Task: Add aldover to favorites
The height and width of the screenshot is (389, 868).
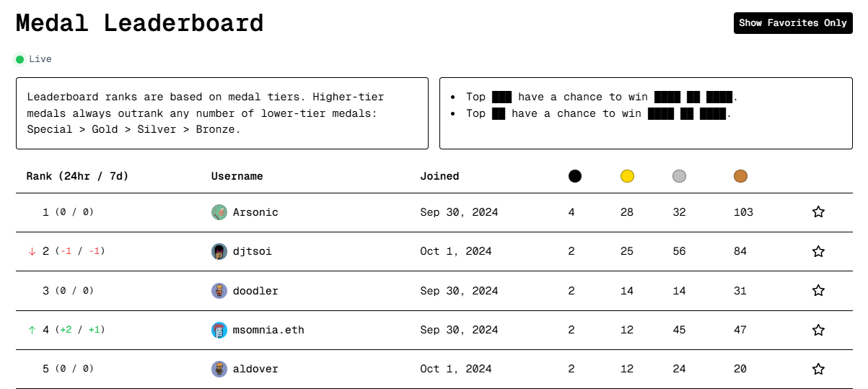Action: 818,369
